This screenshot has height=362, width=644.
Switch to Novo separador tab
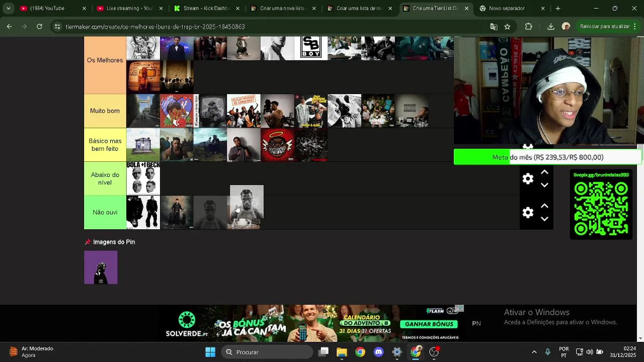pyautogui.click(x=512, y=9)
